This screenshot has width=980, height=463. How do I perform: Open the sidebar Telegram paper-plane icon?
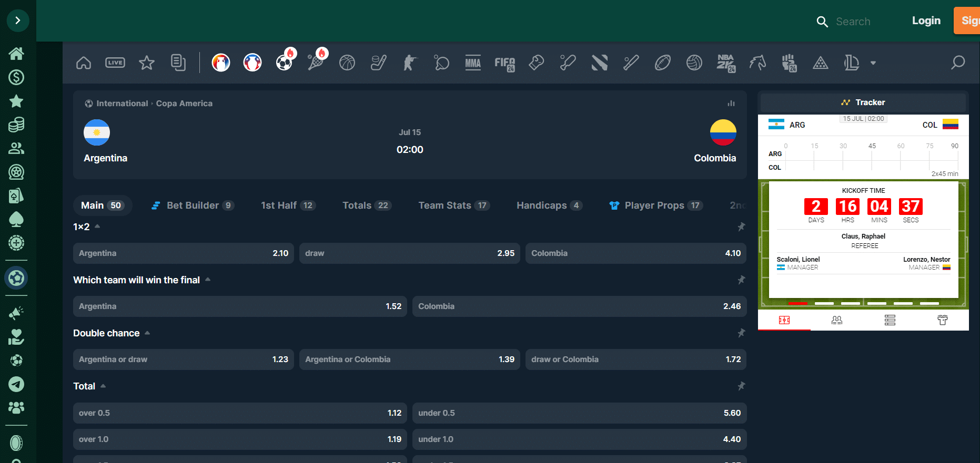tap(16, 384)
